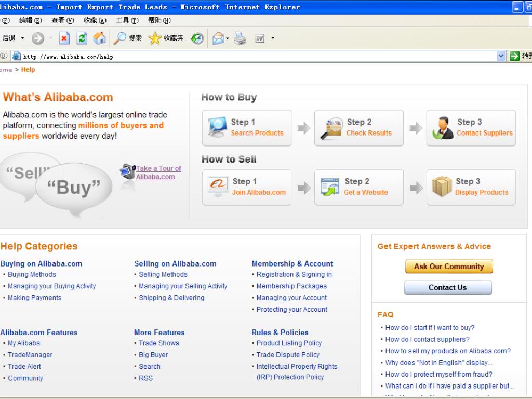Open Selling Methods help link
The width and height of the screenshot is (532, 399).
point(163,274)
